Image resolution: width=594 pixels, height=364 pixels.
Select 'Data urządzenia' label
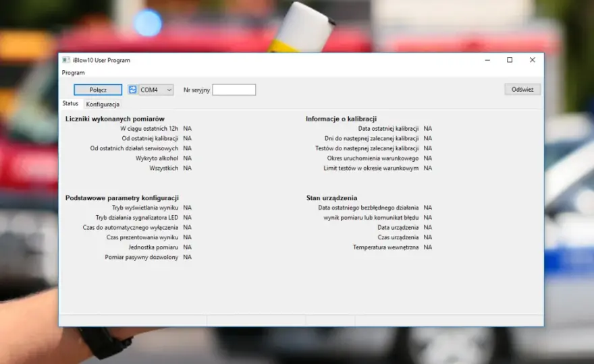click(x=398, y=227)
